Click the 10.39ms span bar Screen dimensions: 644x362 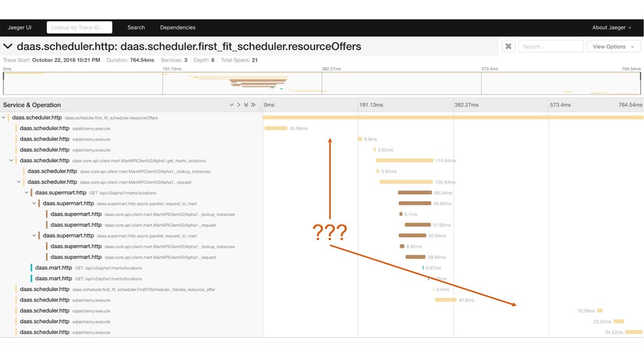600,310
